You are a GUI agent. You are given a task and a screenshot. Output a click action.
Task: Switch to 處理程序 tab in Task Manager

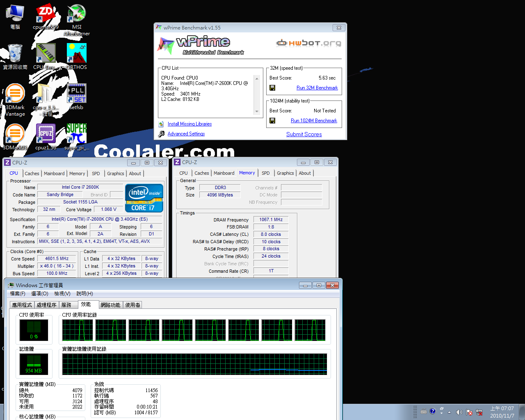(46, 305)
